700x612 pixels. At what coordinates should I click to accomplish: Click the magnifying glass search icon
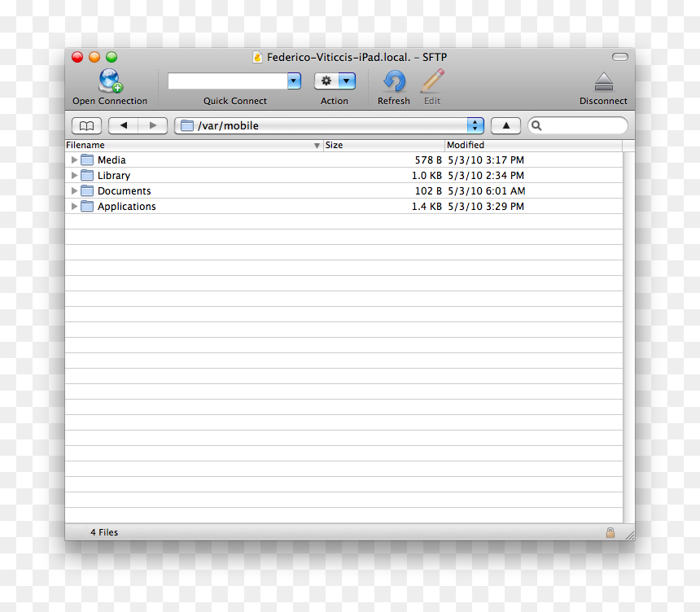[536, 126]
